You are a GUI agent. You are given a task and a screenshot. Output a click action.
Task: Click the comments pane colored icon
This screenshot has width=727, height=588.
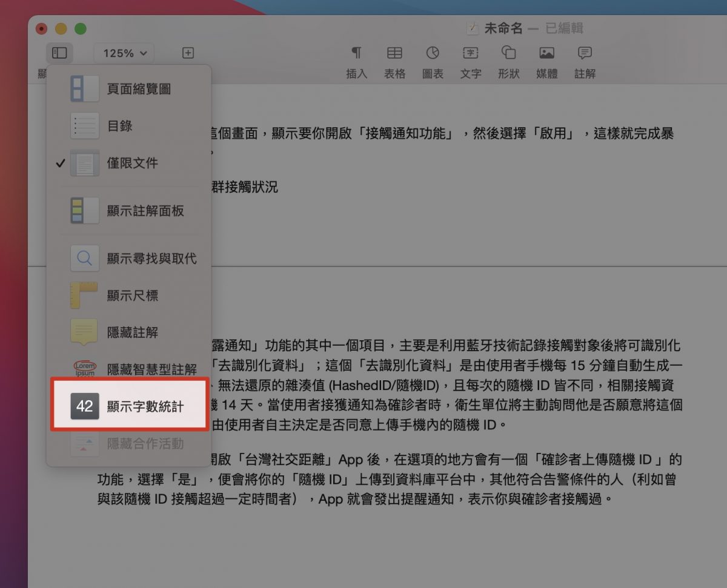[85, 211]
